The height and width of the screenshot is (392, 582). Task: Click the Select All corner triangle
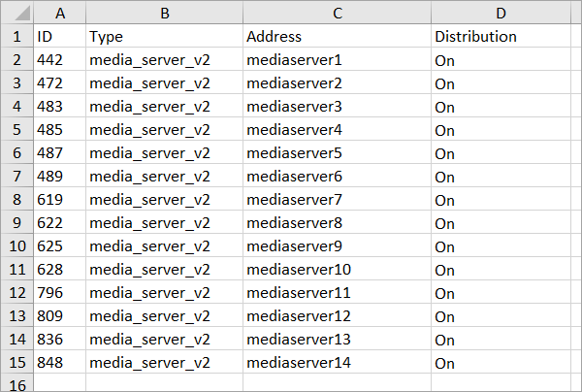tap(17, 14)
